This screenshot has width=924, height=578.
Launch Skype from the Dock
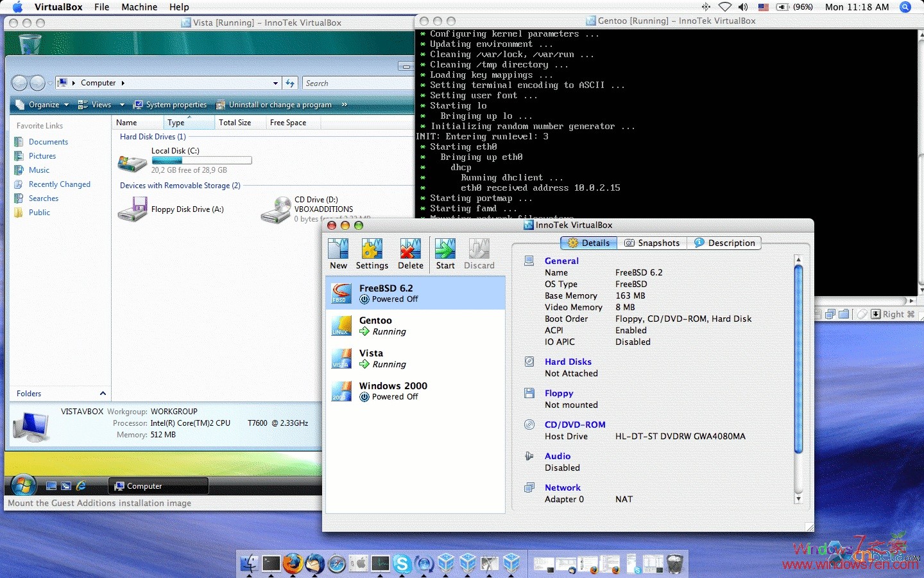click(x=402, y=565)
